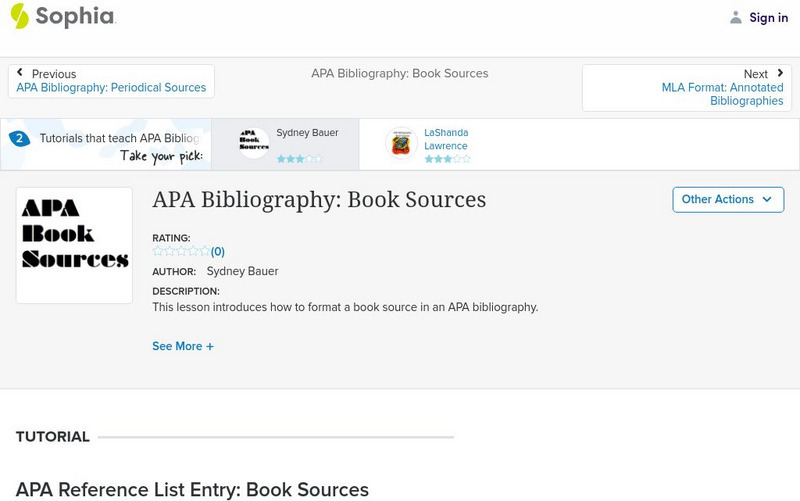Click the user profile icon beside Sign in

click(736, 17)
